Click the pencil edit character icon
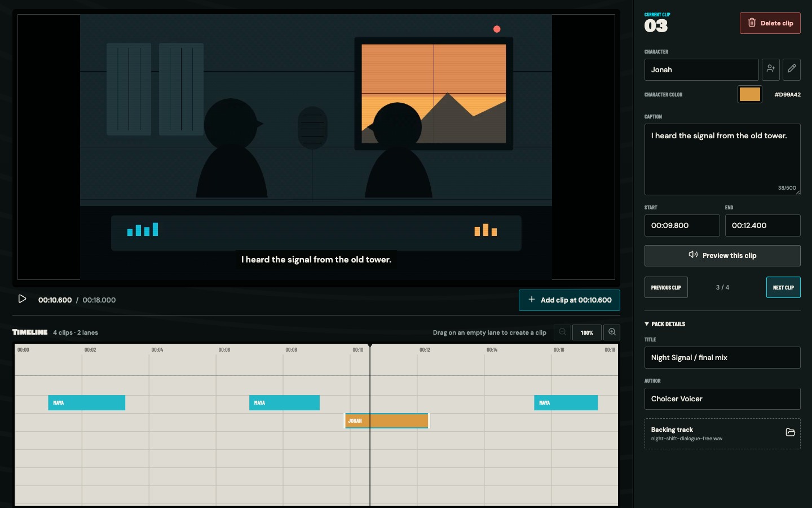812x508 pixels. 792,69
